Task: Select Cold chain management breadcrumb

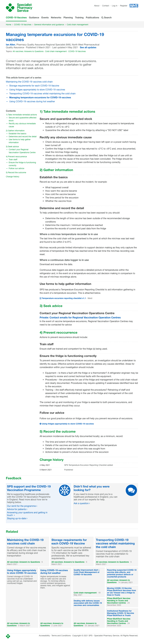Action: tap(77, 25)
